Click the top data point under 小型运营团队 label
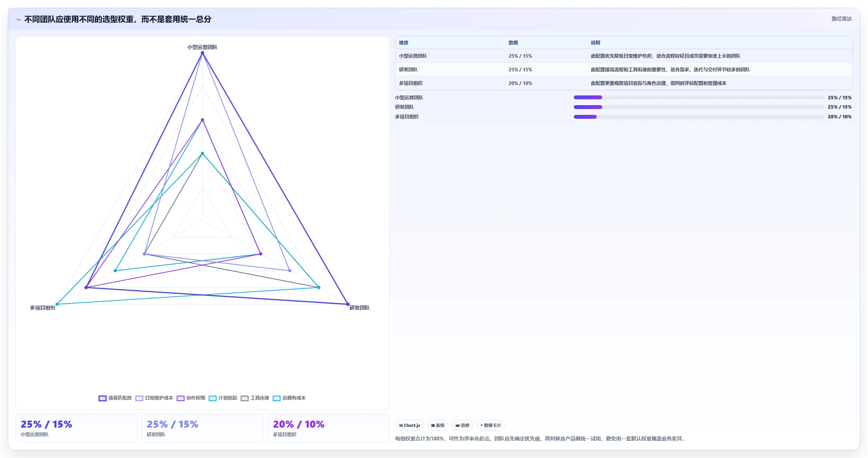The width and height of the screenshot is (868, 458). (x=202, y=53)
